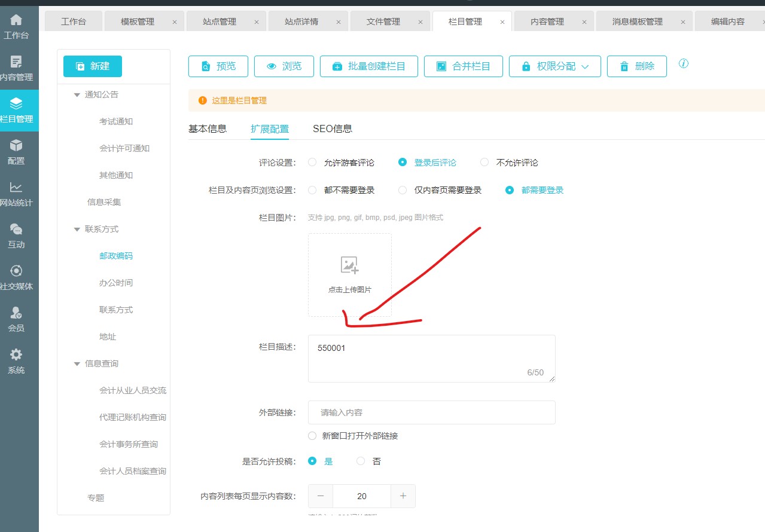Select the 允许游客评论 radio option
765x532 pixels.
312,163
